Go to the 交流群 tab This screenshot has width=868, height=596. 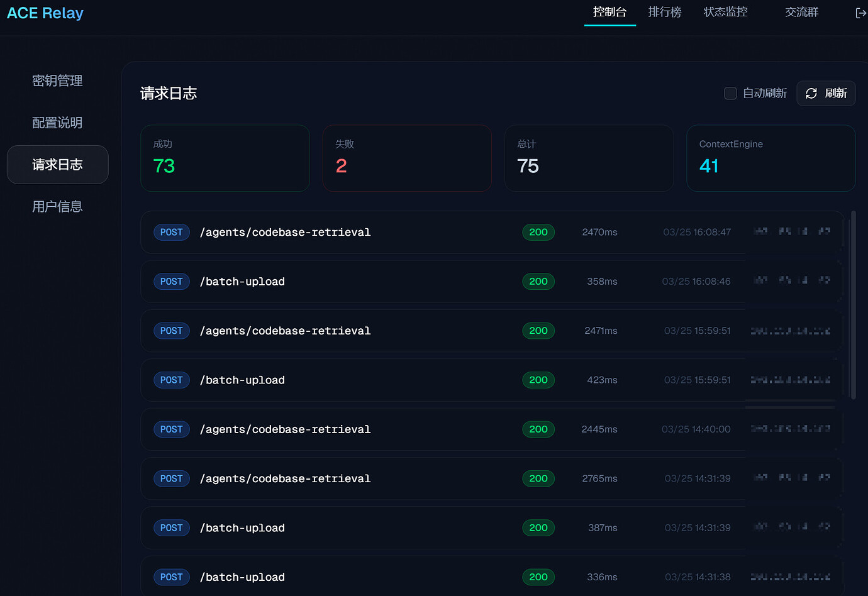[801, 12]
